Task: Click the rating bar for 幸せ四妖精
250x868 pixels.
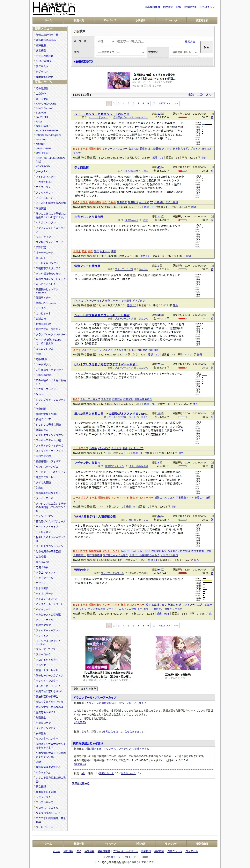Action: click(182, 171)
